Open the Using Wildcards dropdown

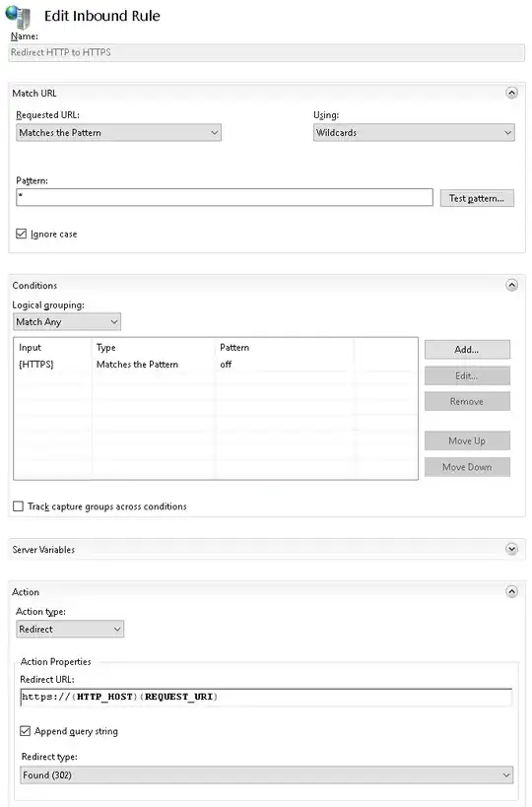click(x=414, y=132)
